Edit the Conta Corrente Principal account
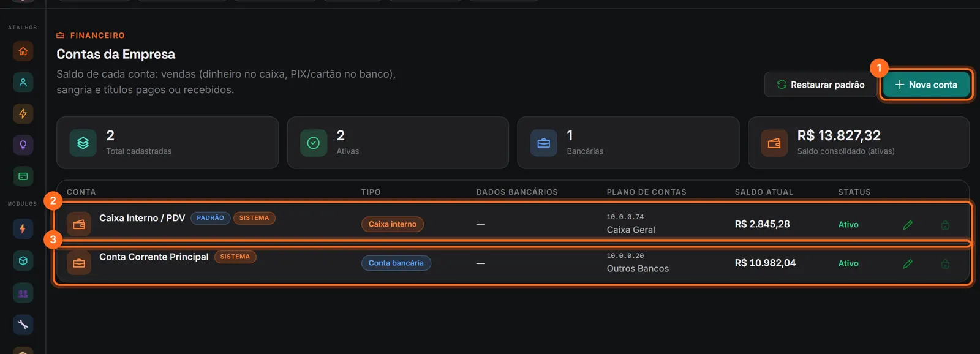 pyautogui.click(x=908, y=263)
